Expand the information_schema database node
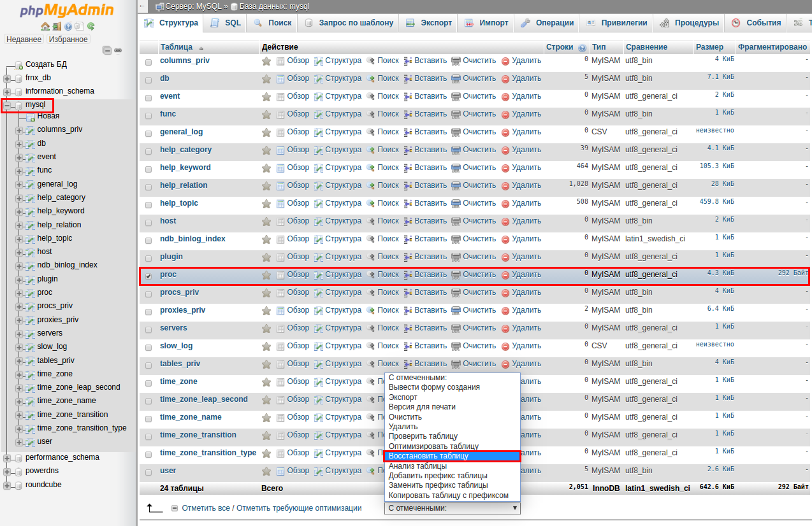Image resolution: width=812 pixels, height=526 pixels. [7, 92]
